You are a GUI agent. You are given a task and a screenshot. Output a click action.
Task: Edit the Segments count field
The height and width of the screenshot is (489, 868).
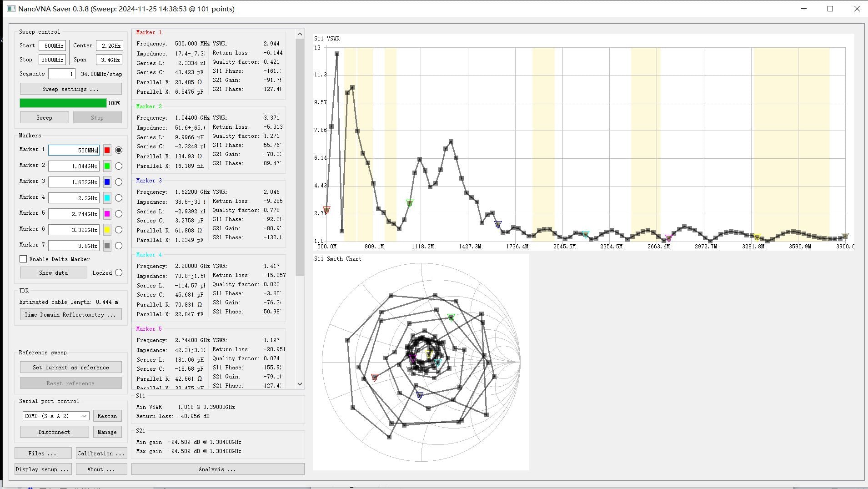62,74
